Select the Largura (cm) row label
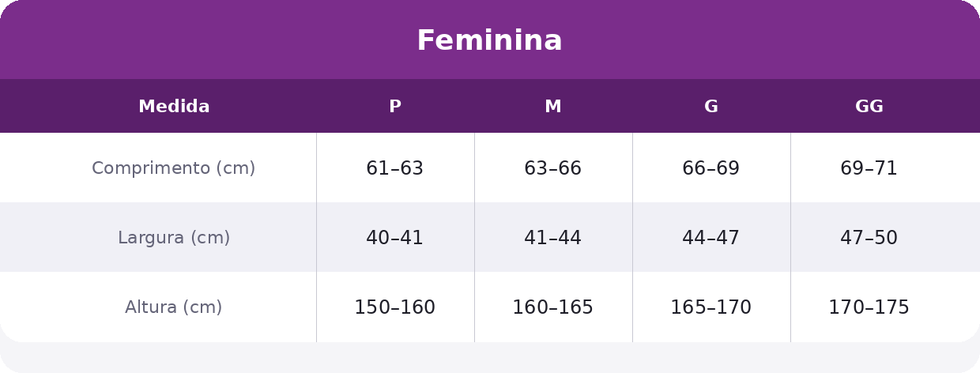The width and height of the screenshot is (980, 373). coord(174,238)
